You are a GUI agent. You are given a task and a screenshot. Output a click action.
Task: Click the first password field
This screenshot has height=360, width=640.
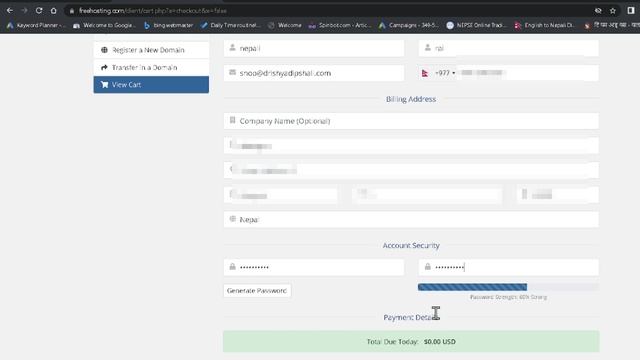point(314,267)
